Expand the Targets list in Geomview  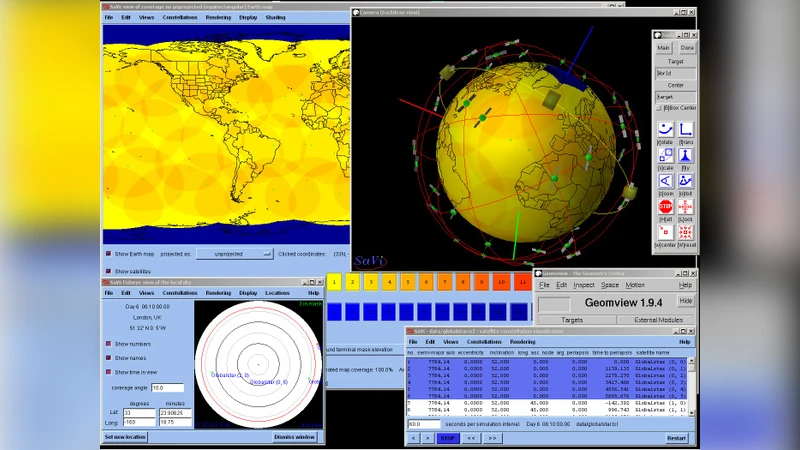pos(572,320)
